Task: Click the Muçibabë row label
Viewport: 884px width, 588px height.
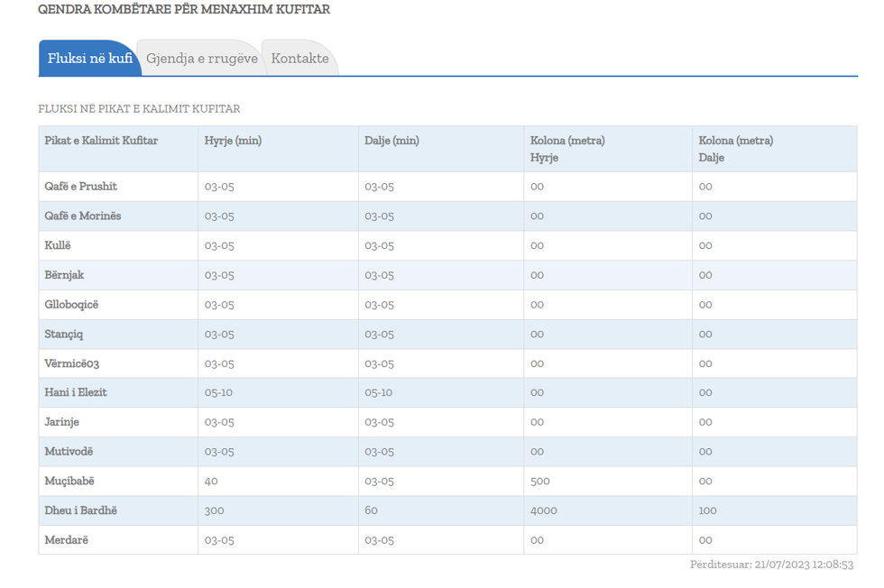Action: pyautogui.click(x=69, y=481)
